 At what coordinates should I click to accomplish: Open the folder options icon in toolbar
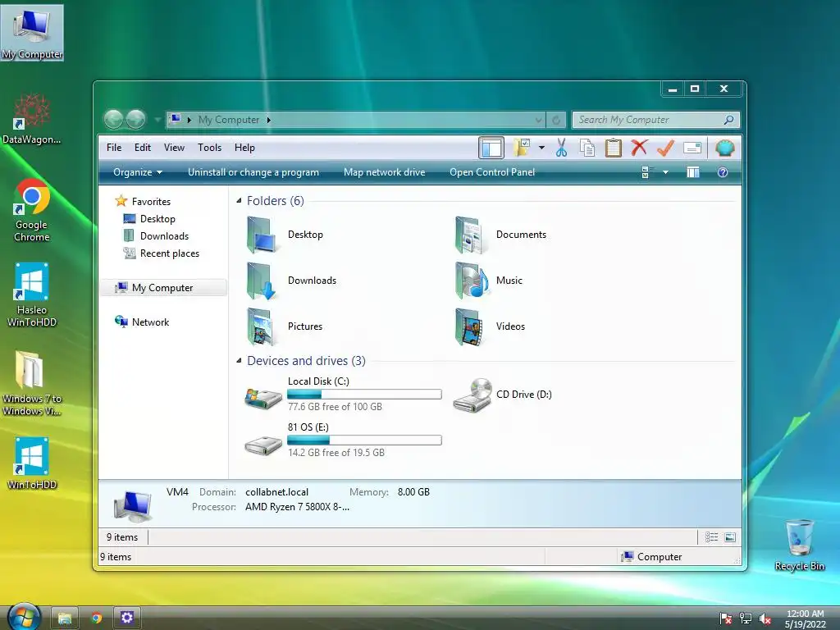522,148
